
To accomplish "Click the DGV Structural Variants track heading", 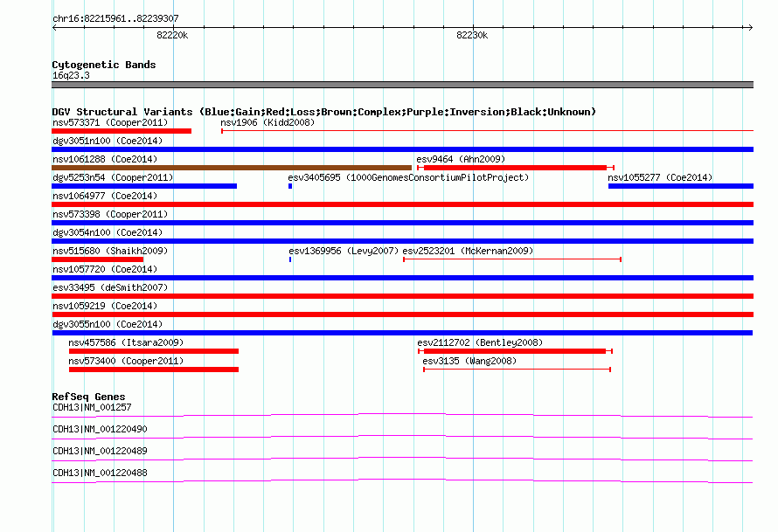I will coord(323,112).
